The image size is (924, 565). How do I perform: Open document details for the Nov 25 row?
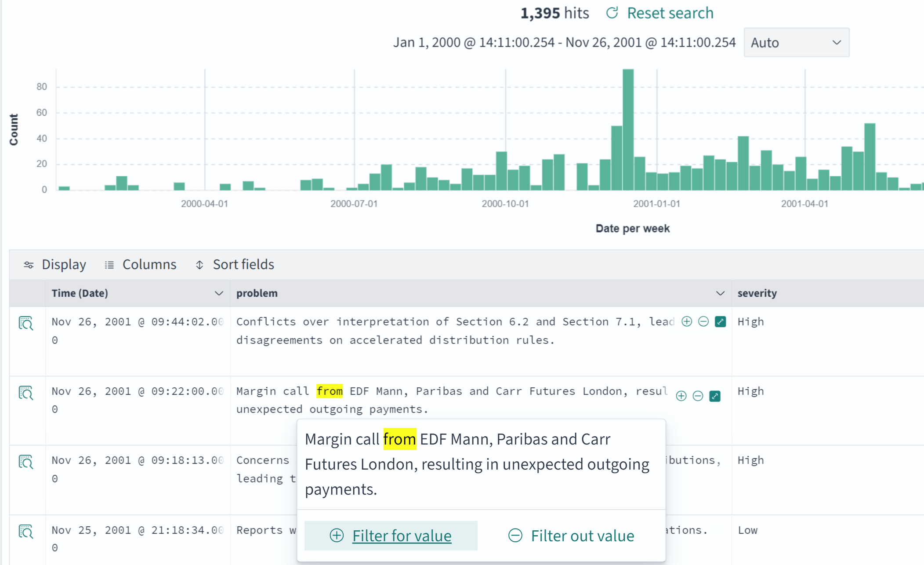[26, 531]
